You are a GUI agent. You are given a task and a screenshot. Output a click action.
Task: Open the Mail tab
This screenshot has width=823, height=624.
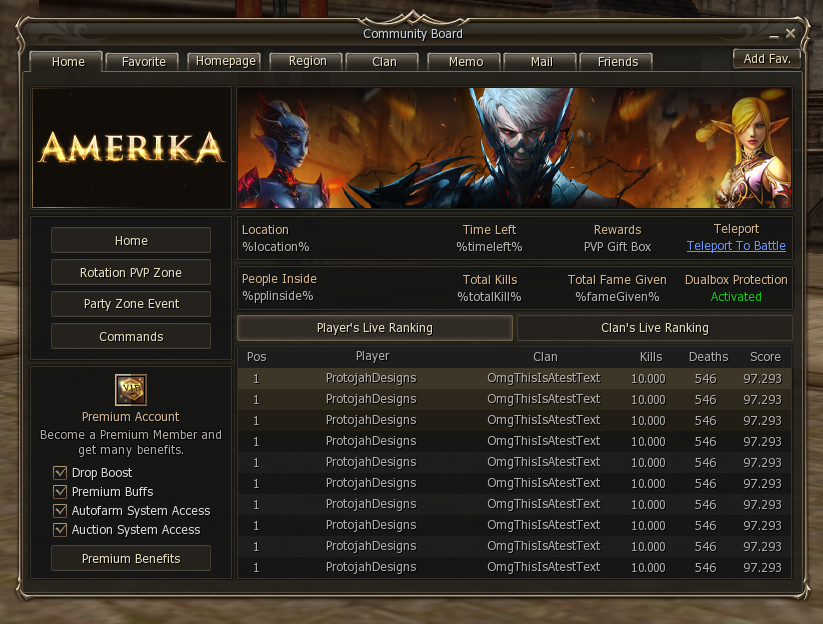(x=541, y=61)
